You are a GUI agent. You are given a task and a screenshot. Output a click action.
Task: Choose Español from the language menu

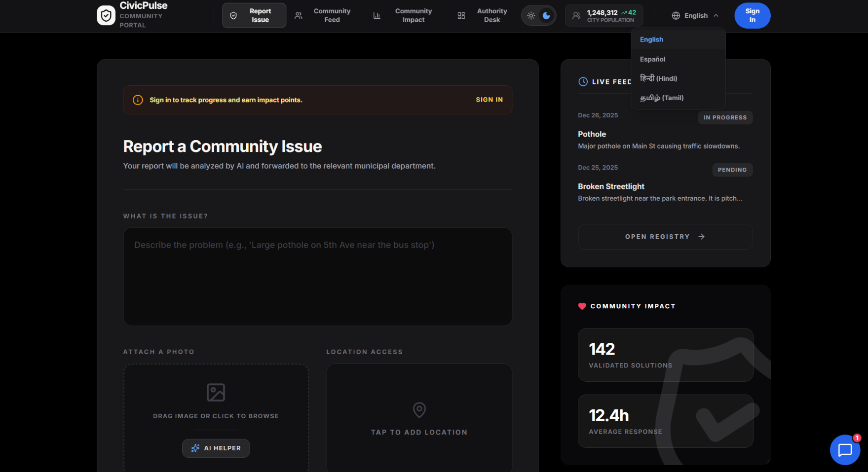(x=678, y=59)
